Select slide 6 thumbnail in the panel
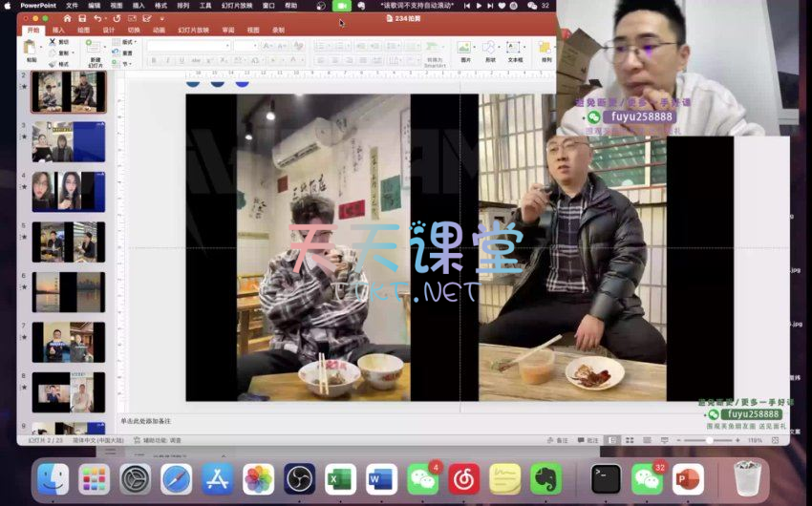Screen dimensions: 812x506 [x=69, y=291]
